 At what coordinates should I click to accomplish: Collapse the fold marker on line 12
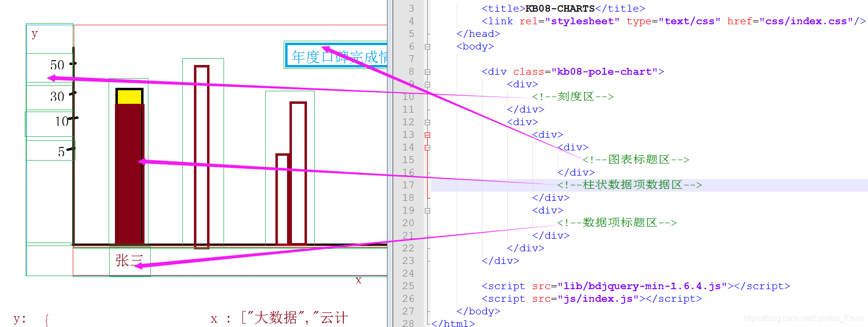coord(427,122)
